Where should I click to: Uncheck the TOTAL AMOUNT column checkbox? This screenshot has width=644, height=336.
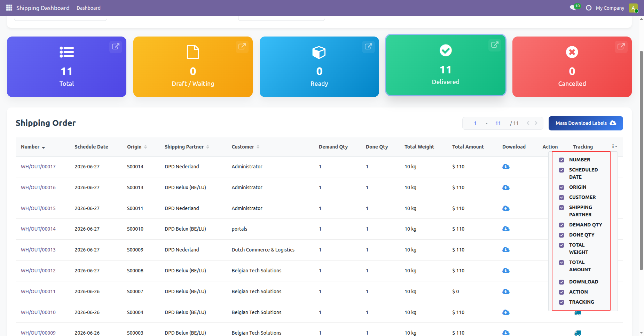click(561, 263)
